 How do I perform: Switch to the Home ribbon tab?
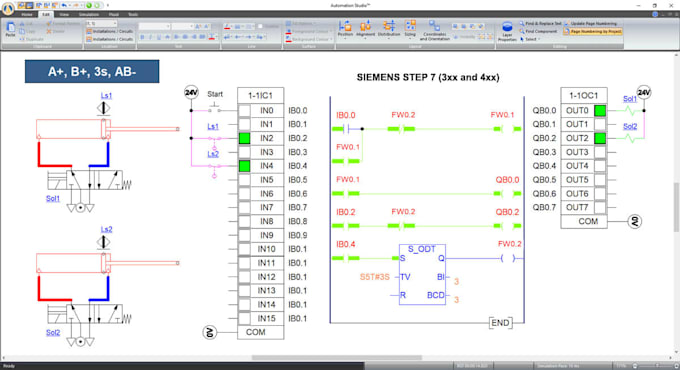point(27,14)
